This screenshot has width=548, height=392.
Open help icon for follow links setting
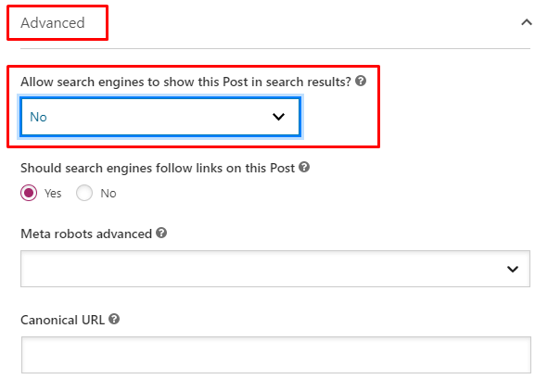304,167
